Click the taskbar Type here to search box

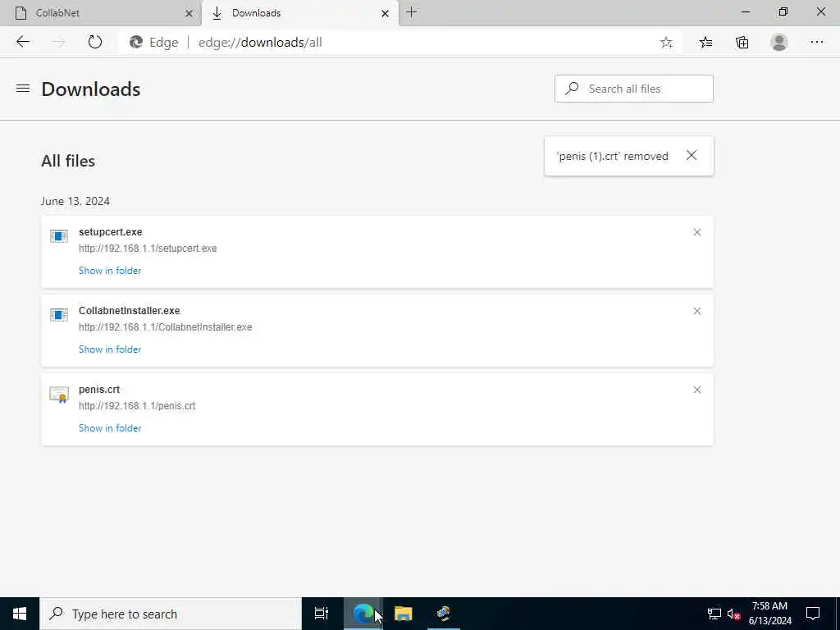(171, 614)
